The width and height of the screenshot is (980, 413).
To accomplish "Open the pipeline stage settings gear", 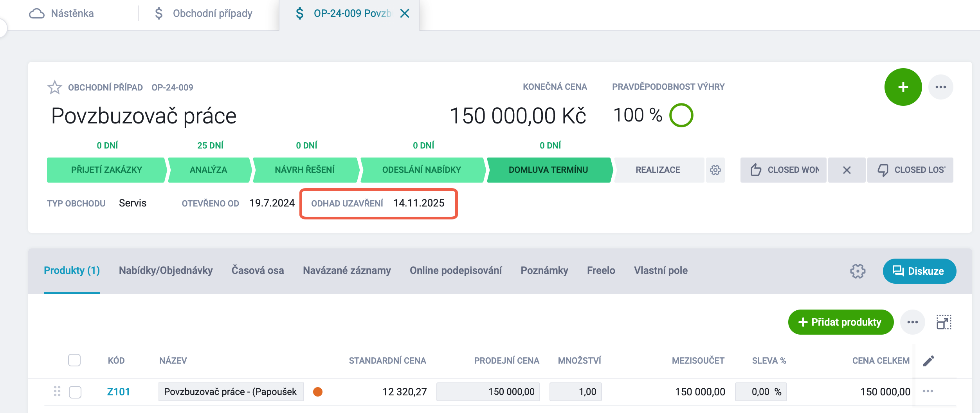I will pyautogui.click(x=715, y=170).
